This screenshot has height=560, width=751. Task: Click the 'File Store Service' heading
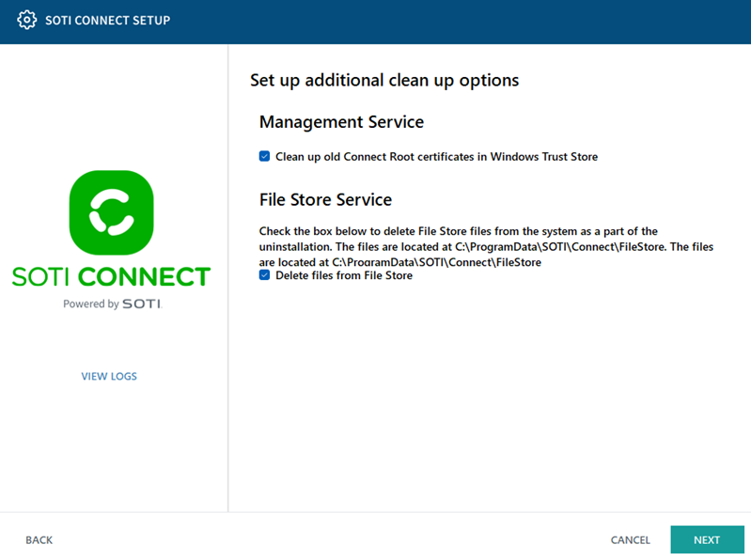coord(326,199)
